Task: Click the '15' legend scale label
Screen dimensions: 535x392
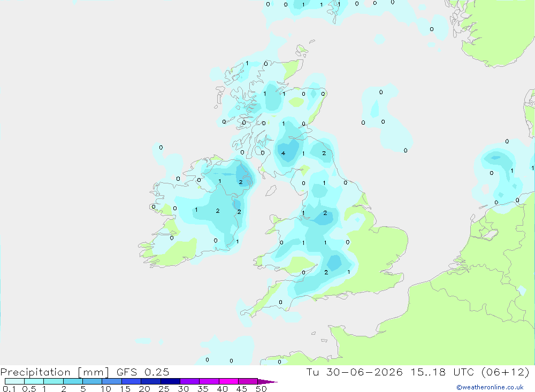Action: 125,389
